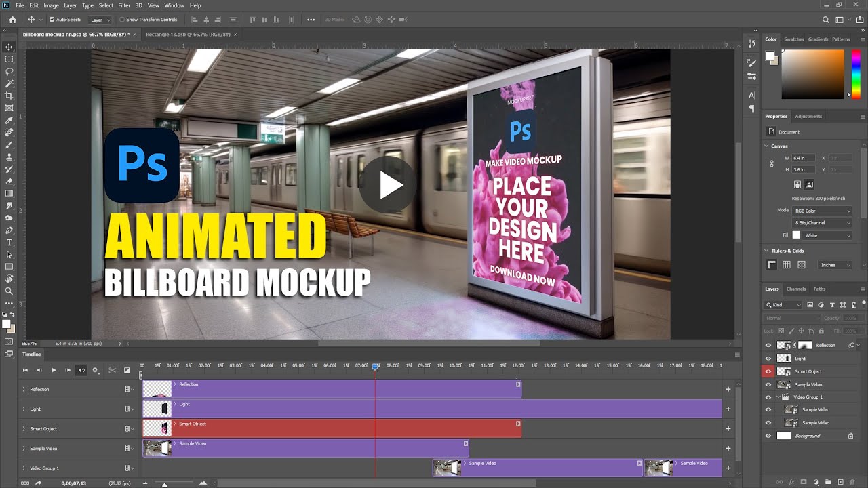Switch to the Channels tab
The height and width of the screenshot is (488, 868).
[x=796, y=289]
